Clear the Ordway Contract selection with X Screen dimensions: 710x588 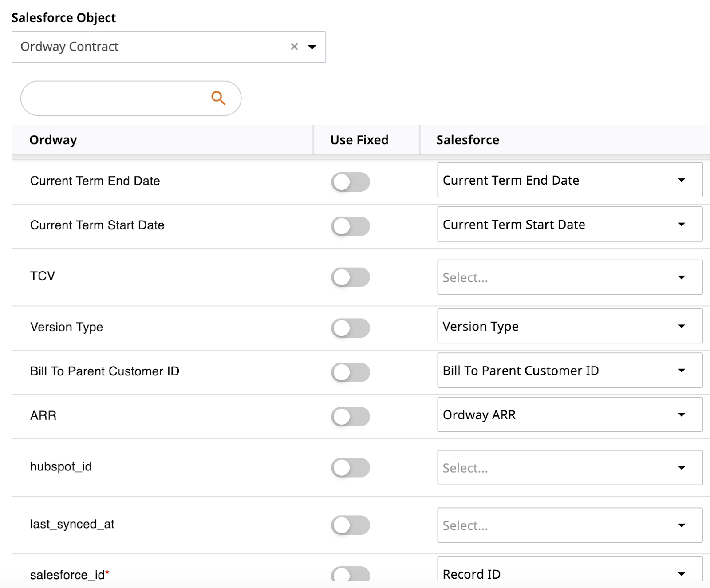(x=294, y=47)
